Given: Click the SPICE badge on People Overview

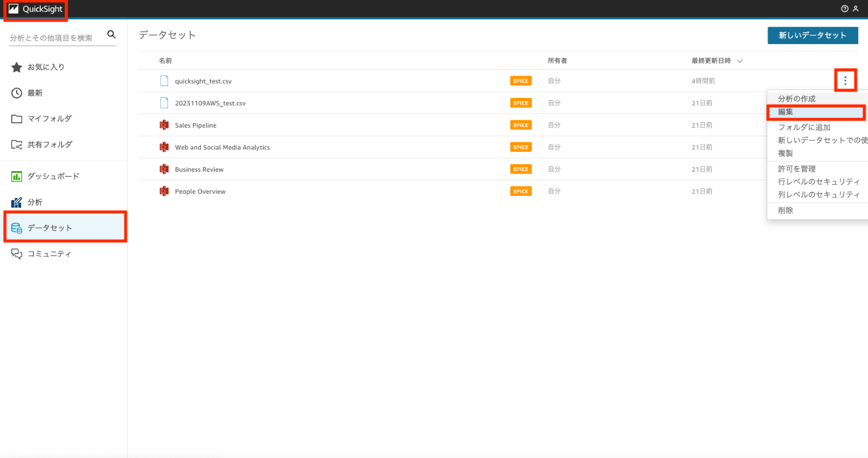Looking at the screenshot, I should pyautogui.click(x=521, y=192).
